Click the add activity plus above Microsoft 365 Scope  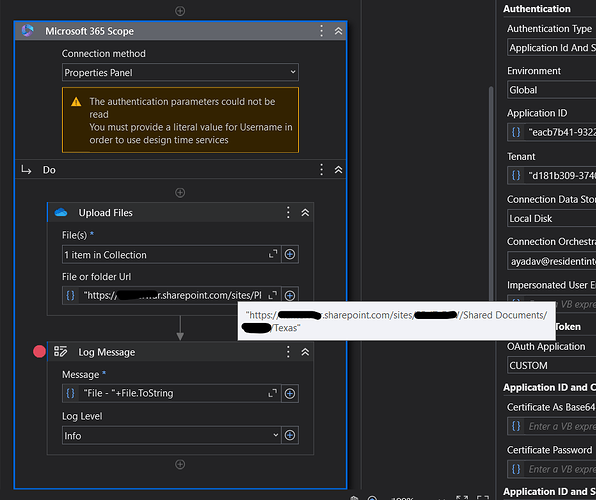click(x=180, y=11)
